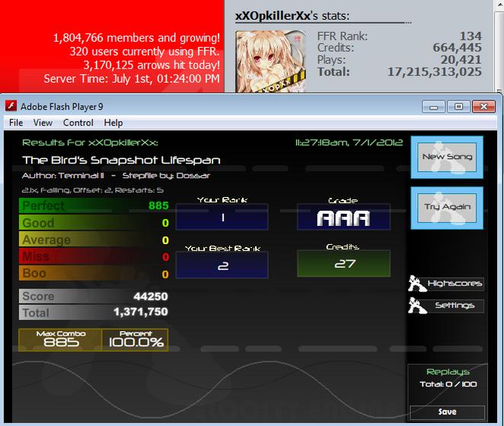Viewport: 504px width, 426px height.
Task: Click xXOpkillerXx's avatar thumbnail
Action: click(x=270, y=62)
